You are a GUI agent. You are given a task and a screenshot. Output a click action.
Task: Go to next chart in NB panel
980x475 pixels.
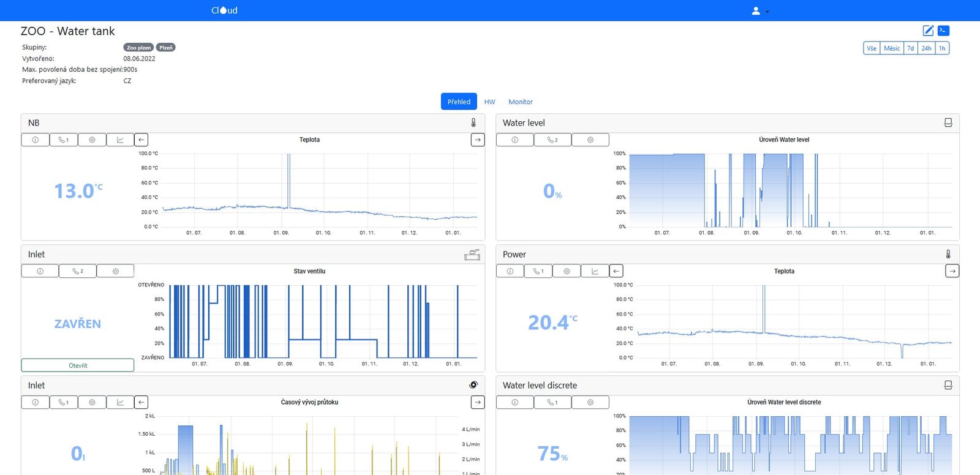pyautogui.click(x=478, y=140)
